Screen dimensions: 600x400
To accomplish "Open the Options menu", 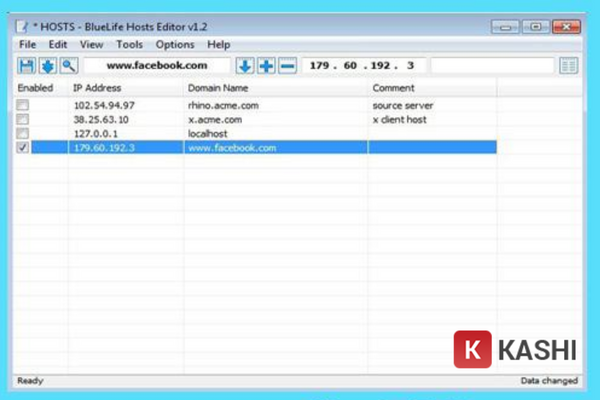I will [175, 45].
